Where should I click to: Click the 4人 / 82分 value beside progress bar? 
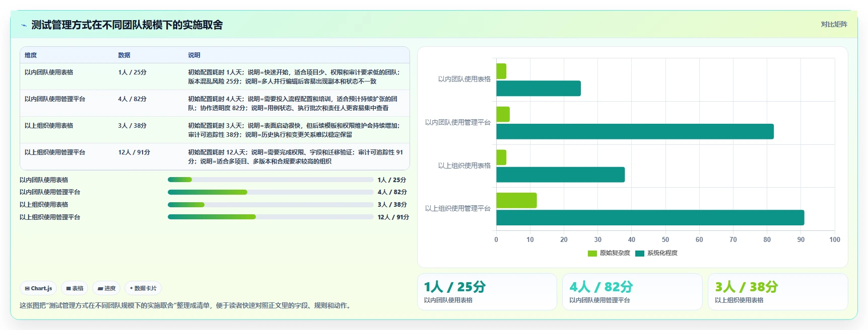(x=392, y=192)
